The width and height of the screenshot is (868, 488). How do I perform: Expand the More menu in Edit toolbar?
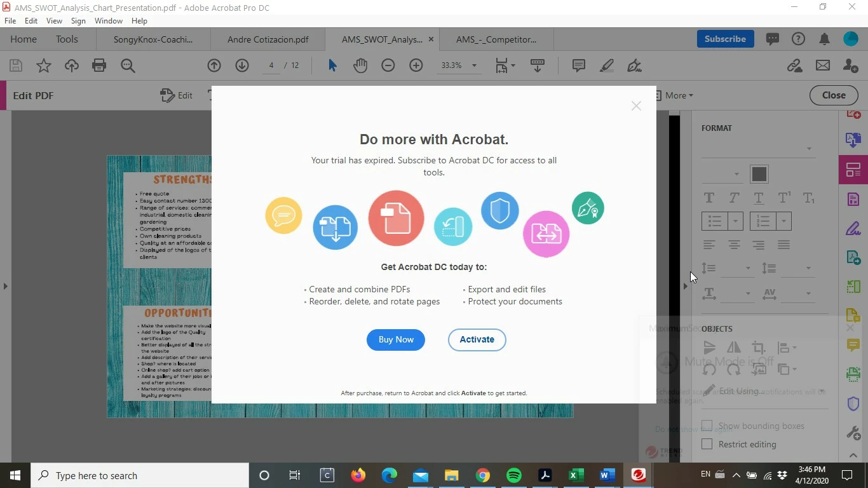[679, 95]
